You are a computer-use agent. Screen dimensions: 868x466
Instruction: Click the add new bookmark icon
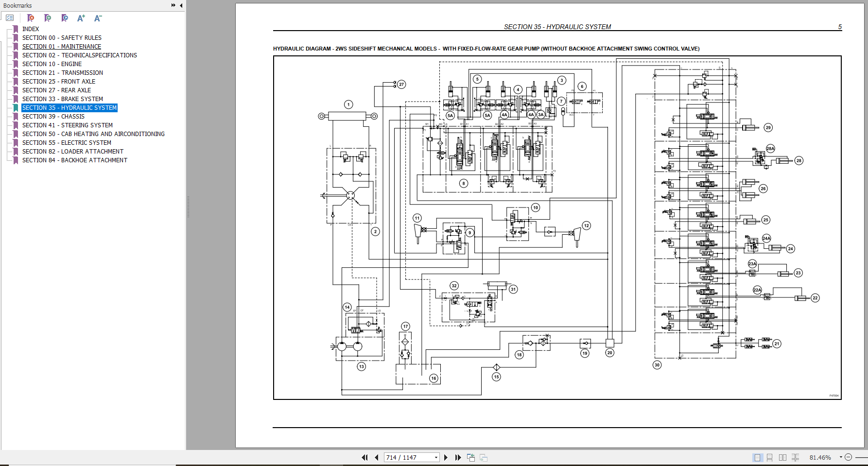[48, 18]
